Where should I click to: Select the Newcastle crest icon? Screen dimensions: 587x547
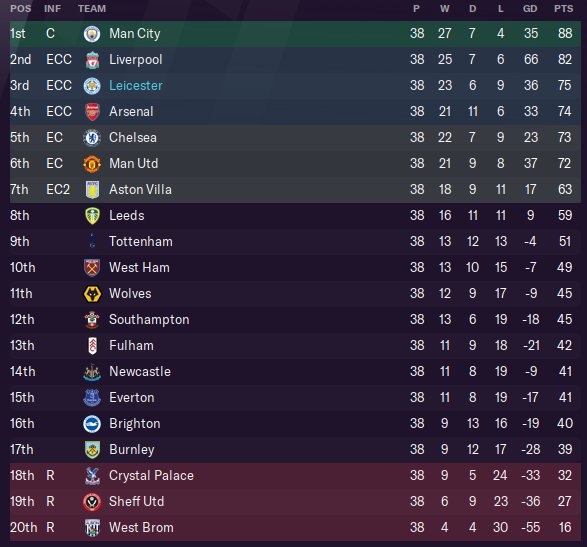(92, 372)
